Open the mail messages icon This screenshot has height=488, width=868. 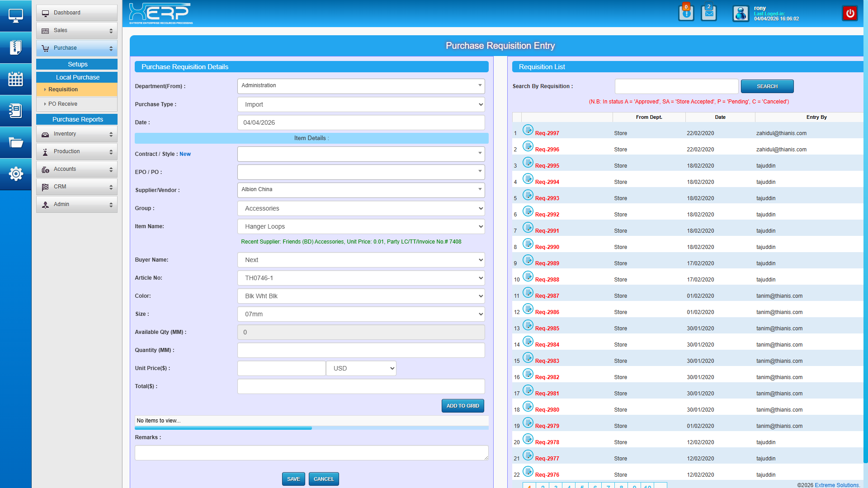tap(708, 13)
